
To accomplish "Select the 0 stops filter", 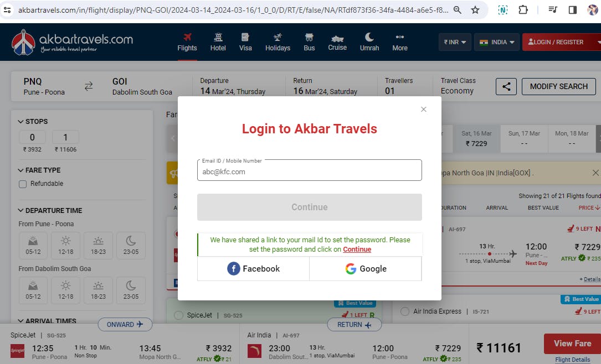I will (32, 137).
